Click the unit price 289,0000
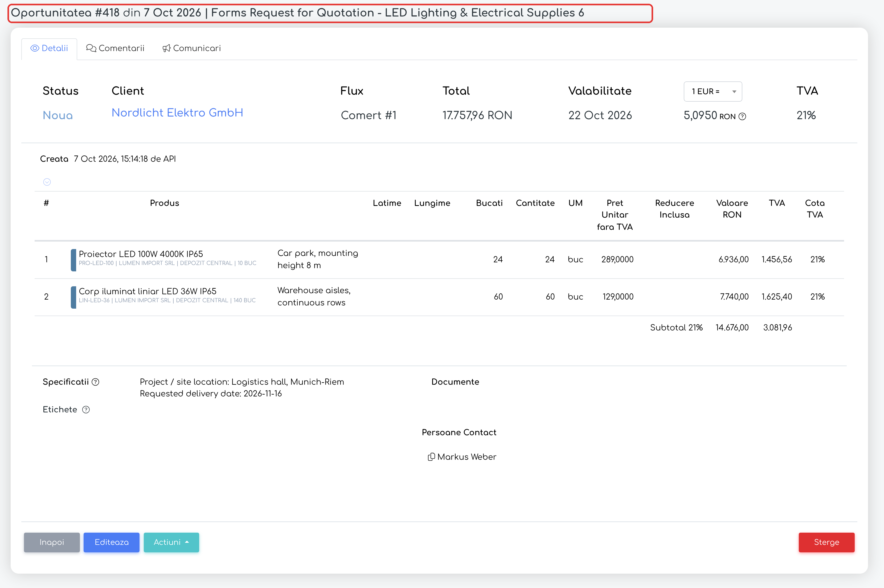Image resolution: width=884 pixels, height=588 pixels. [x=617, y=259]
